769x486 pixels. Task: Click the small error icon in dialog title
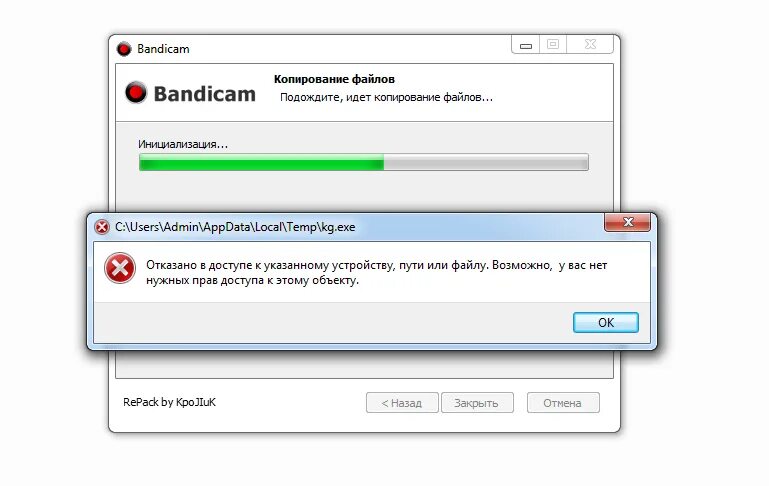[x=102, y=227]
